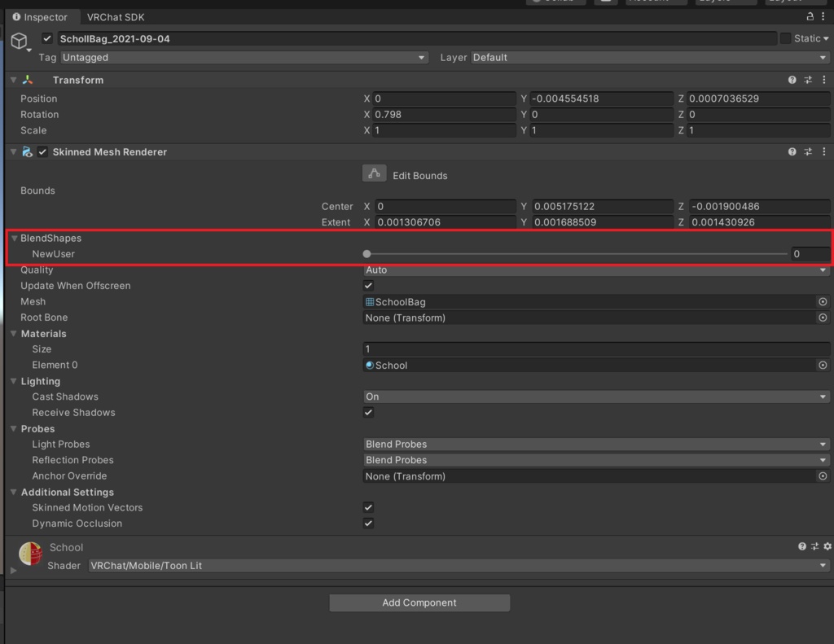Click the Add Component button
This screenshot has width=834, height=644.
(x=419, y=602)
